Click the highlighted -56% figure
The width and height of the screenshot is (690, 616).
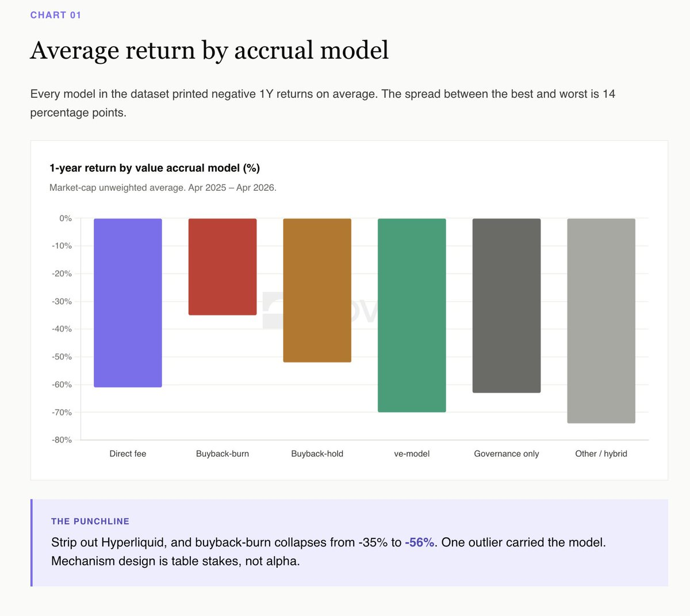click(419, 542)
